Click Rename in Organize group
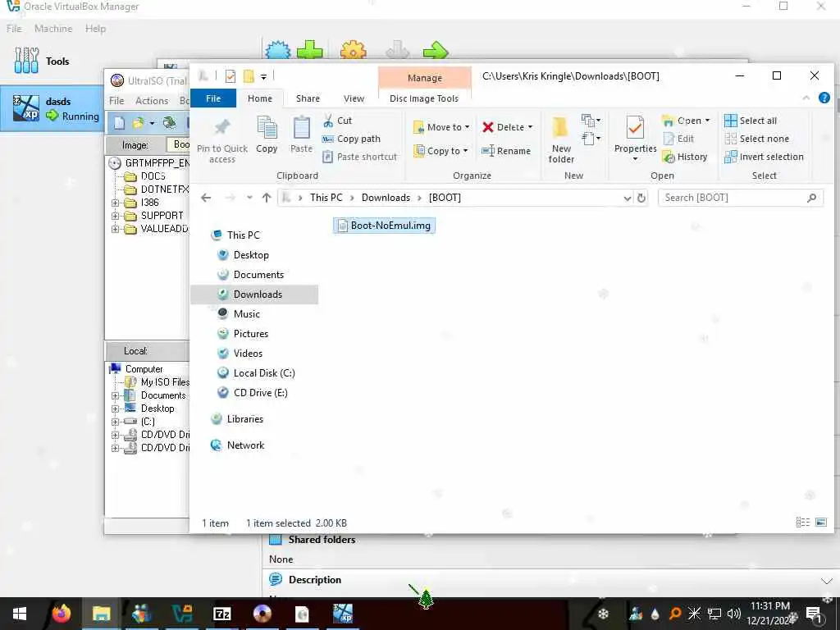840x630 pixels. [505, 151]
